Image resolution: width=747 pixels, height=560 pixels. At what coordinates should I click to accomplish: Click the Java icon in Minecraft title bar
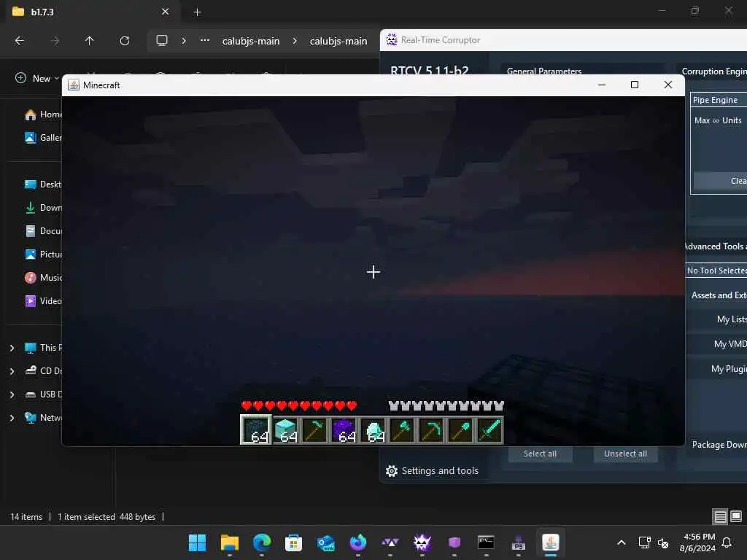[x=74, y=85]
